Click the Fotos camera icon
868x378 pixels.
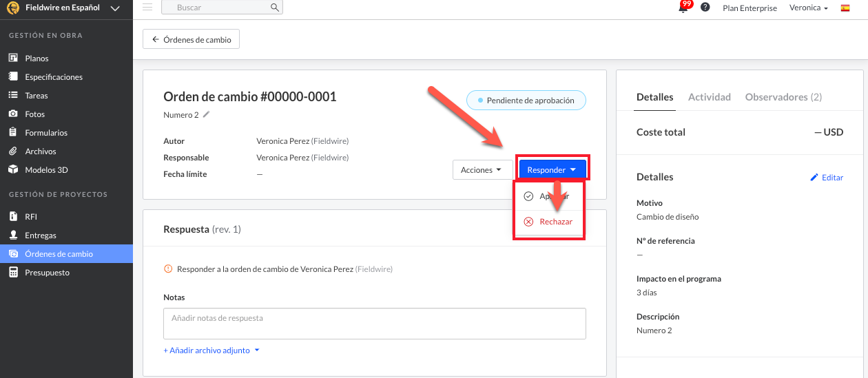point(12,114)
